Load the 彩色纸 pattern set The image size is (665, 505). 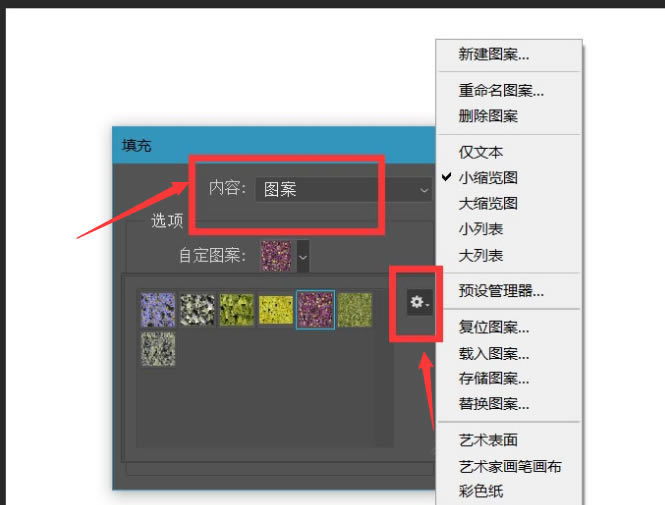[x=509, y=491]
